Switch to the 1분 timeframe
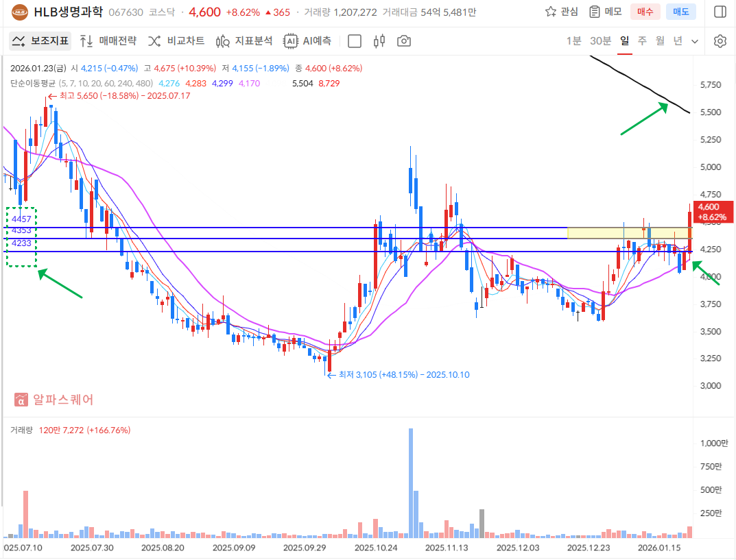Viewport: 736px width, 560px height. pyautogui.click(x=573, y=41)
